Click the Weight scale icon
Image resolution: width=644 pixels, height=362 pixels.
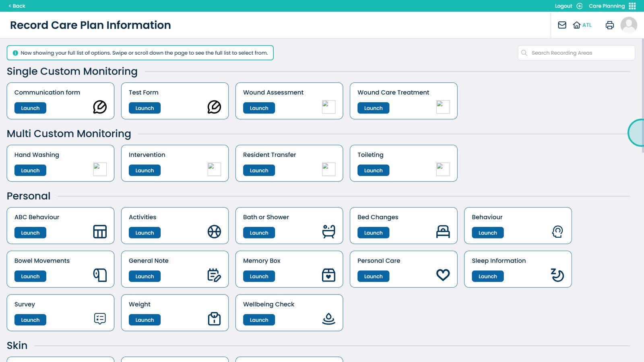(214, 319)
